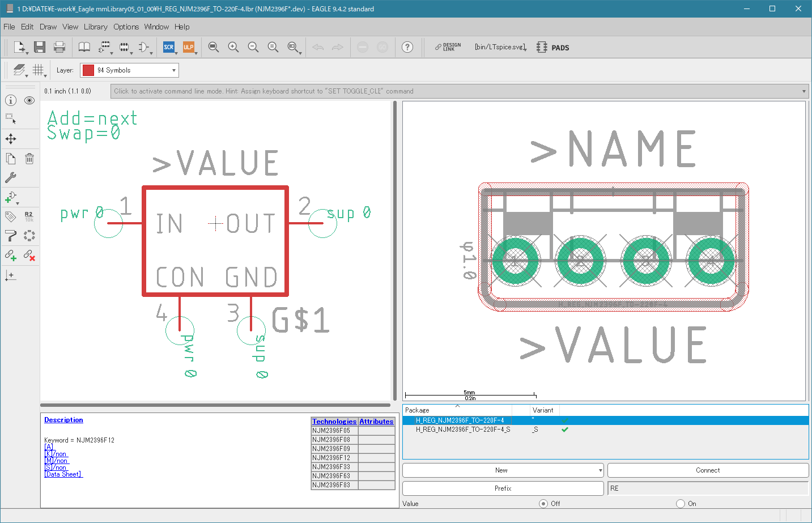Select the Name tag tool
The height and width of the screenshot is (523, 812).
point(11,216)
